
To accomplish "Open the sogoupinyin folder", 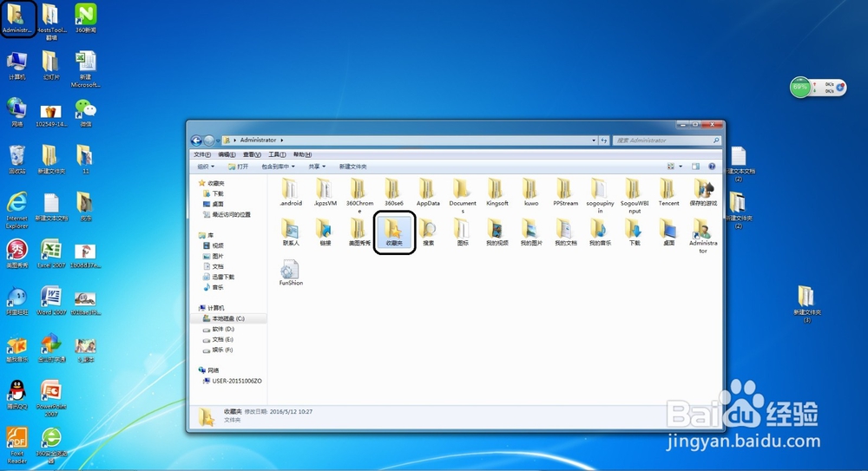I will point(600,196).
